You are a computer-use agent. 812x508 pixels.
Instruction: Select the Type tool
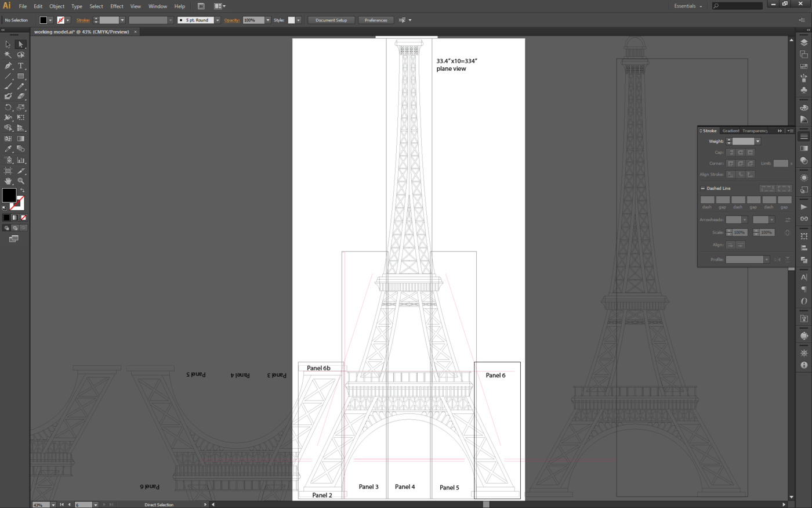coord(21,66)
